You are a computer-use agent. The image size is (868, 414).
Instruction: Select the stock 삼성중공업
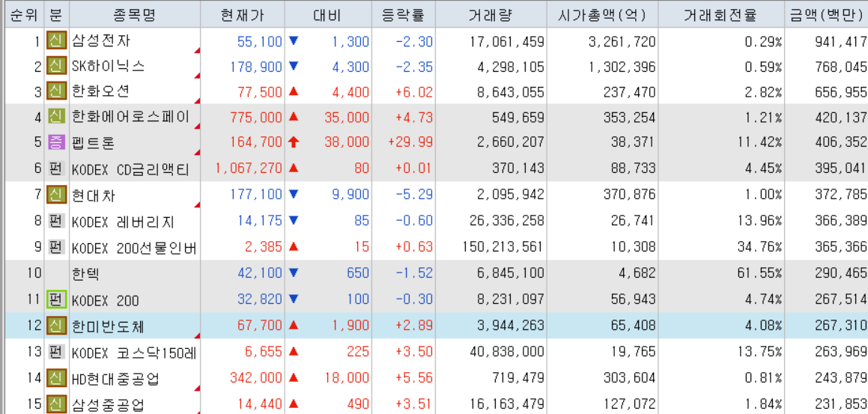(109, 405)
